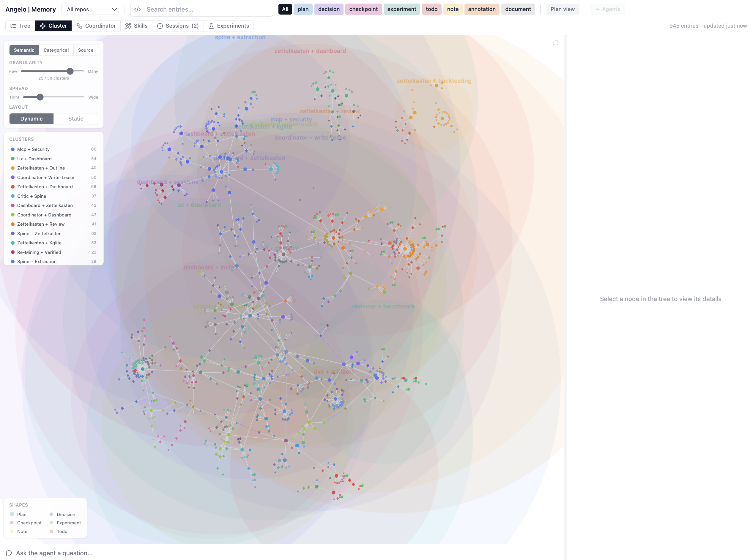Select Critic + Spine cluster
The image size is (753, 560).
pos(53,196)
